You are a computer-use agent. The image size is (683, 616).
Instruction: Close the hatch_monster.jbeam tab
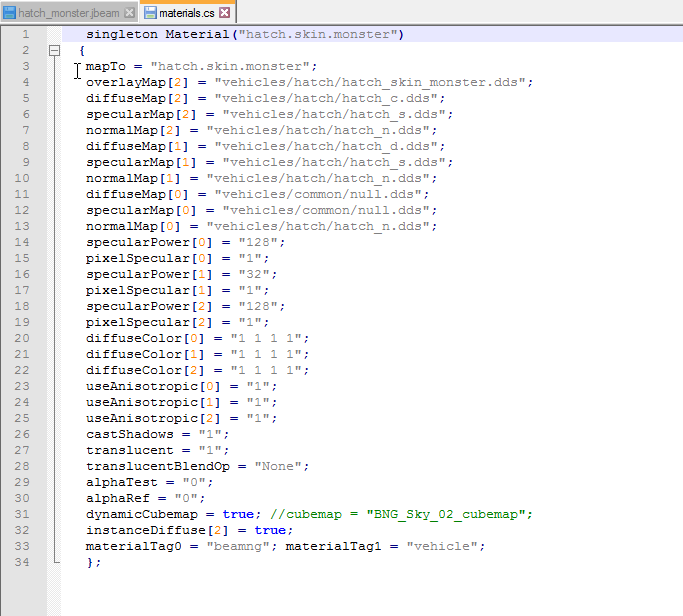(129, 13)
